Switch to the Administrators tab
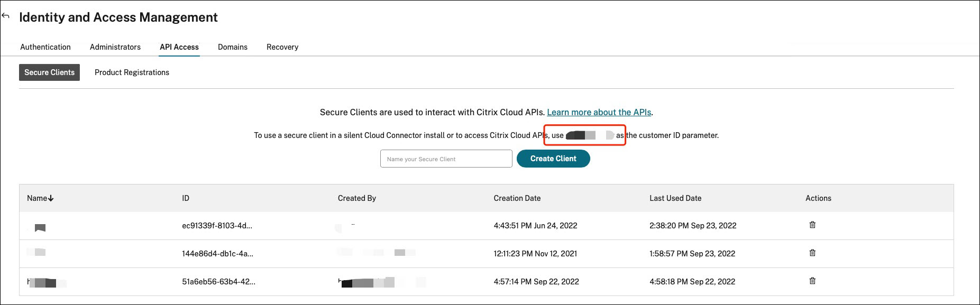Image resolution: width=980 pixels, height=305 pixels. 115,47
